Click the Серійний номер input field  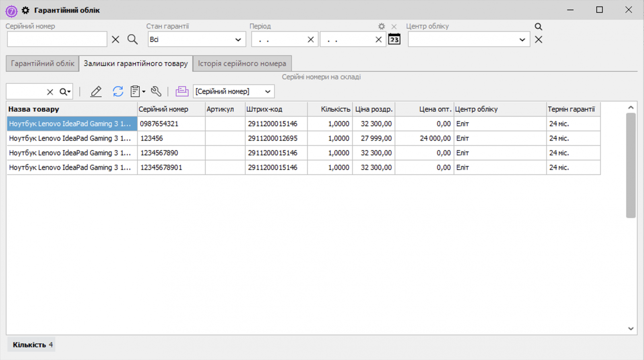point(57,39)
